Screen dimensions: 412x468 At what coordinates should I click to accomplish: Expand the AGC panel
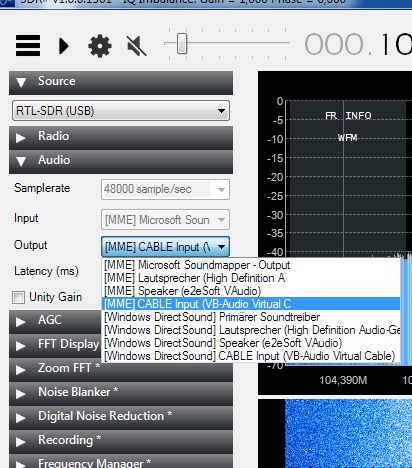55,321
